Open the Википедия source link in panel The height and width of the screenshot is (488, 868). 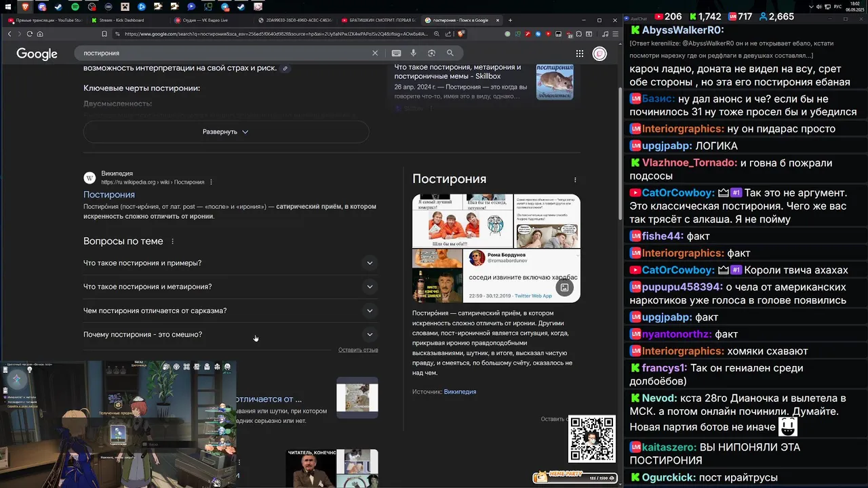[460, 392]
